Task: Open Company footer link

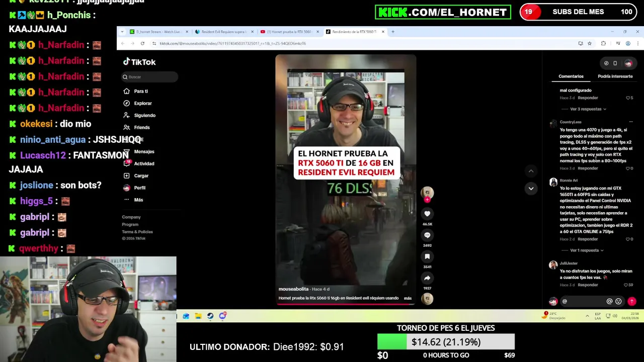Action: pos(131,217)
